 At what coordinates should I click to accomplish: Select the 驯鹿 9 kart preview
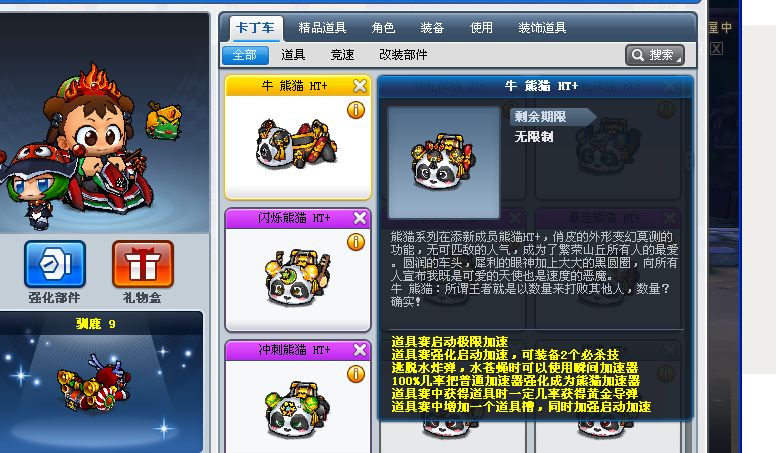100,382
